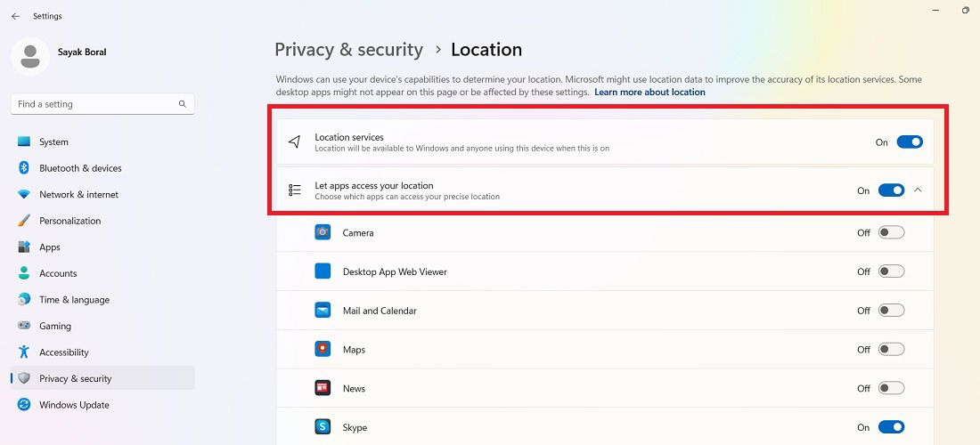The image size is (980, 445).
Task: Click the Personalization paintbrush icon
Action: click(24, 221)
